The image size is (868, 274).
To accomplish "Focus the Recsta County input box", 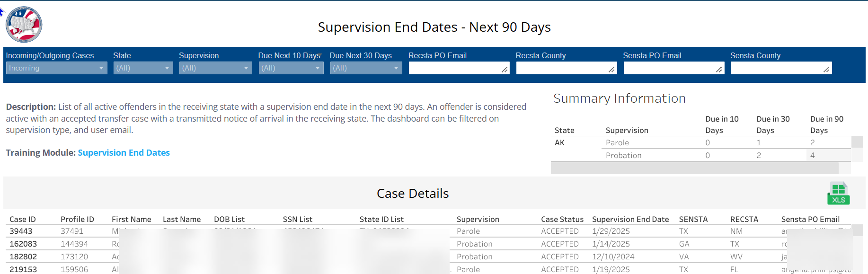I will click(566, 68).
